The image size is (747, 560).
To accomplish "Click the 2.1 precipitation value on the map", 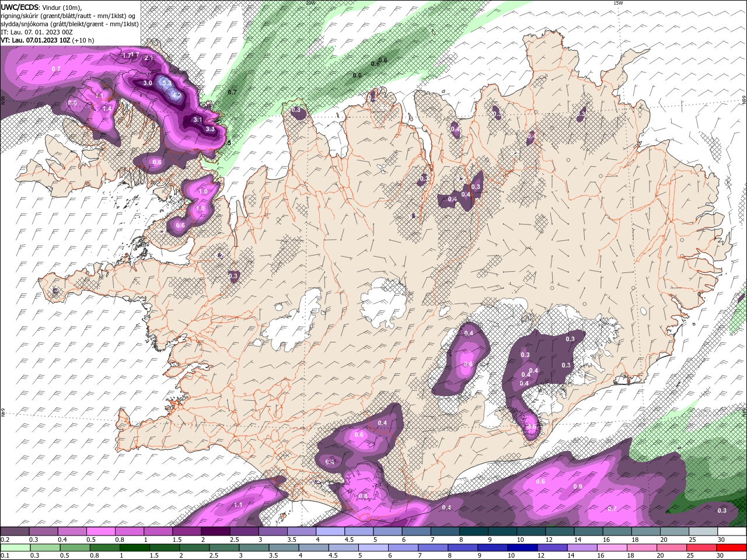I will [x=148, y=58].
